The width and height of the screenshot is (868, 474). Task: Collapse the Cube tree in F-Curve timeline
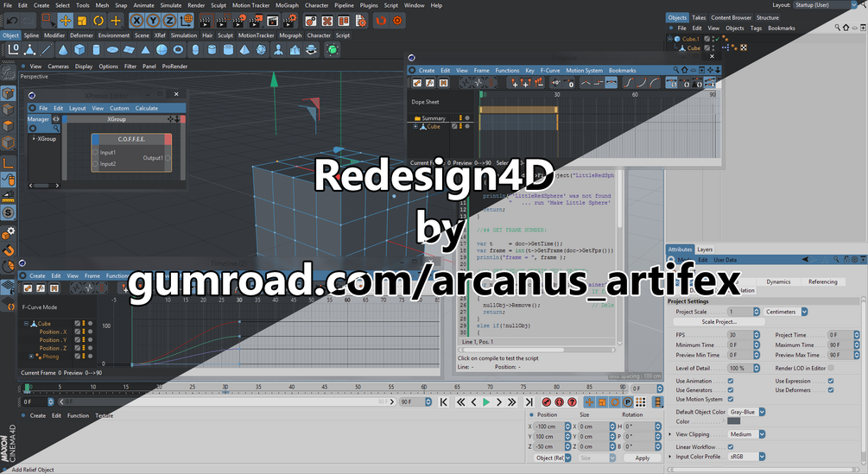[26, 324]
